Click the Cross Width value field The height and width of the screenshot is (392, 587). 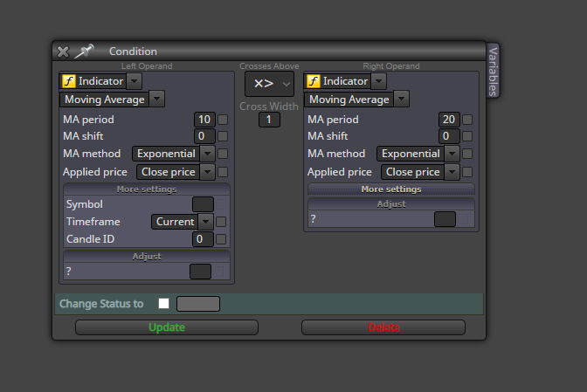269,120
